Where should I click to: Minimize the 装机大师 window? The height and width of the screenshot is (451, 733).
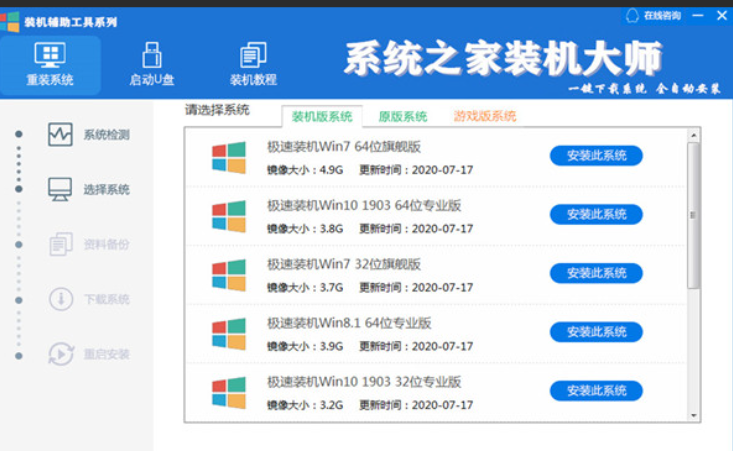[x=698, y=15]
